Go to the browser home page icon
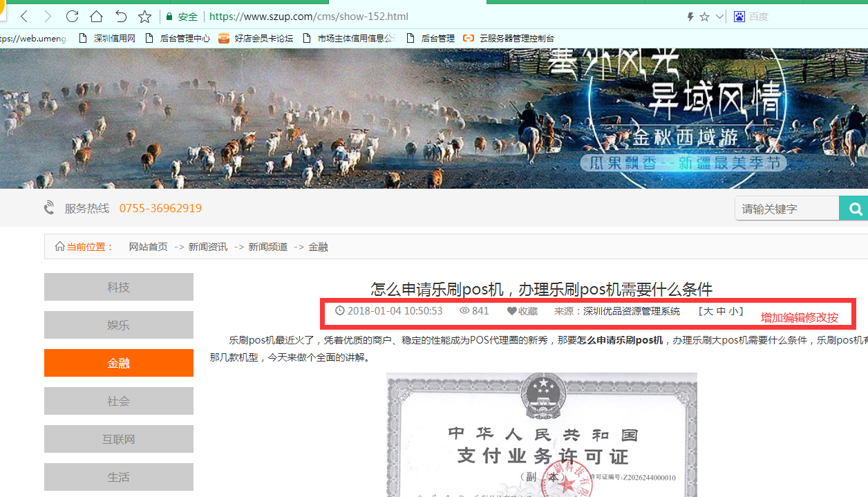868x497 pixels. 96,17
